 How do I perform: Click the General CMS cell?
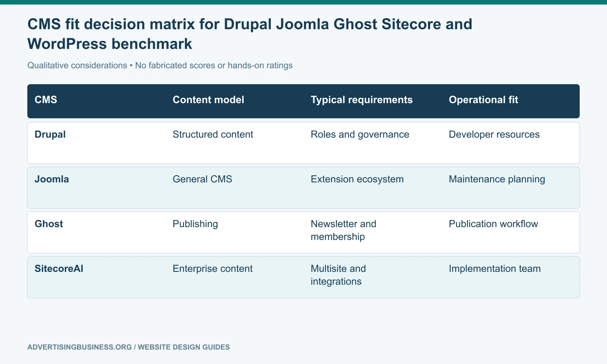202,179
